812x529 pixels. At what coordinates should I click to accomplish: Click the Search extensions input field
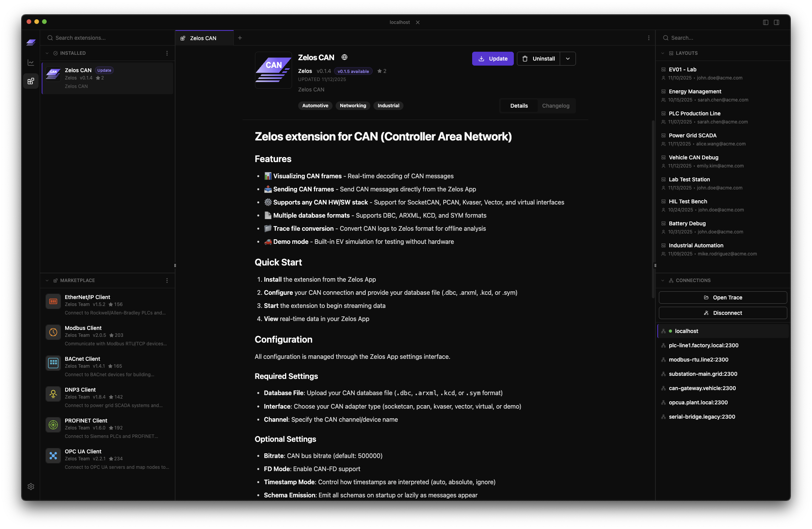(x=107, y=37)
